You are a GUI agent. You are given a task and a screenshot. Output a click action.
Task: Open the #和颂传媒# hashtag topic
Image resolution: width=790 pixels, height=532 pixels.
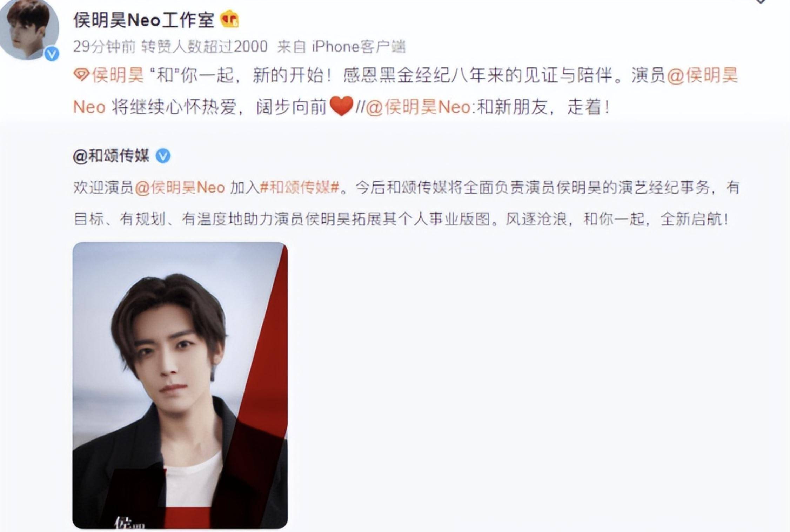coord(300,188)
